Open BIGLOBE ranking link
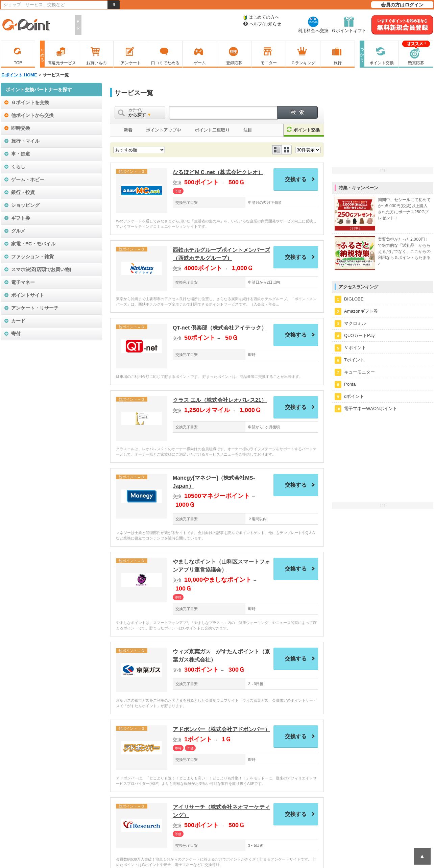Viewport: 434px width, 868px height. pyautogui.click(x=354, y=299)
